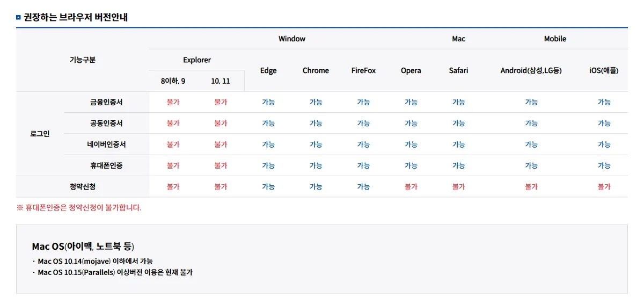The width and height of the screenshot is (644, 297).
Task: Click 가능 for 네이버인증서 under Chrome
Action: click(x=316, y=144)
